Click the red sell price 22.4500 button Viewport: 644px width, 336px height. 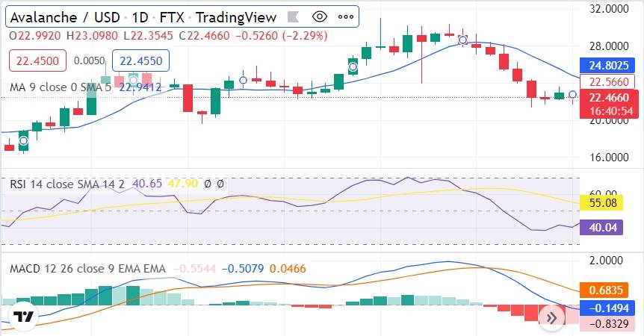click(37, 60)
